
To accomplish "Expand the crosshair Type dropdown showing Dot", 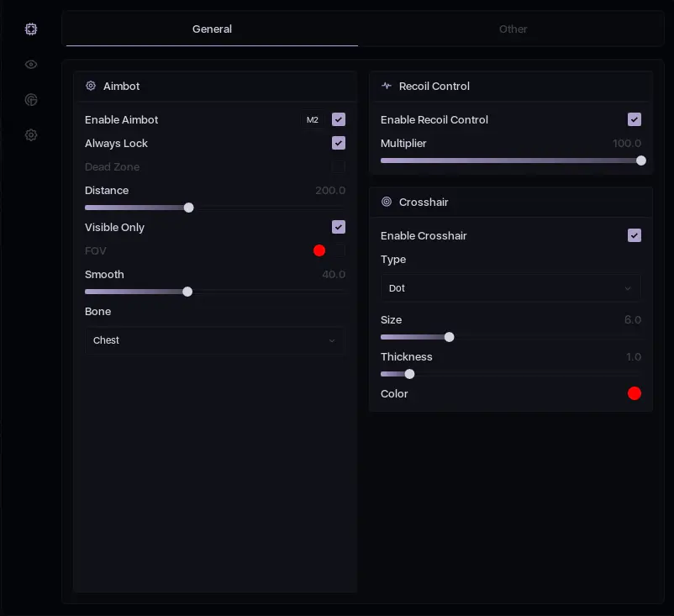I will pyautogui.click(x=510, y=288).
